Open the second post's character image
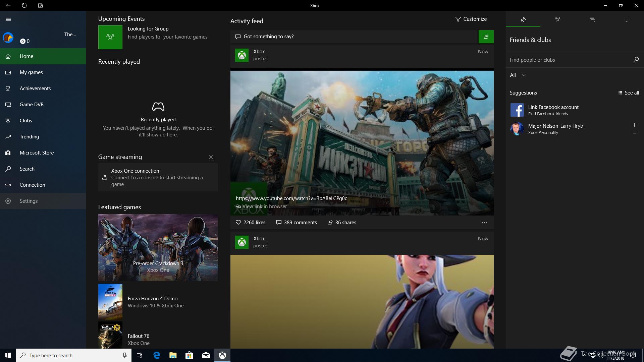The image size is (644, 362). pos(362,302)
